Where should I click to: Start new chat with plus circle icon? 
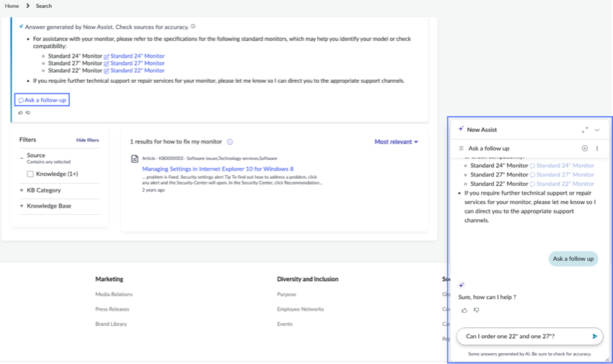[585, 148]
